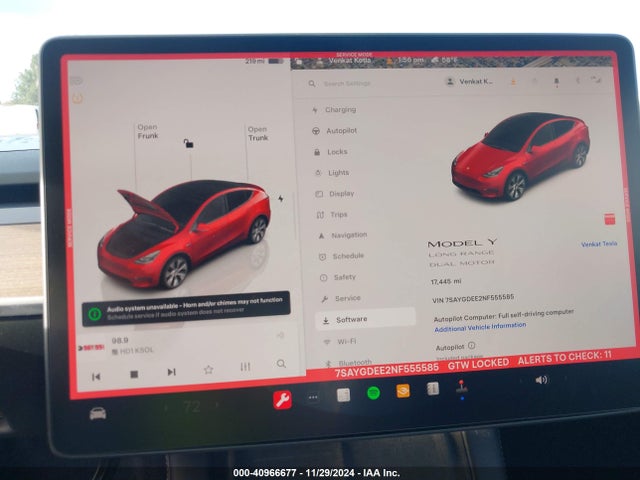Favorite the current station with star

tap(209, 370)
